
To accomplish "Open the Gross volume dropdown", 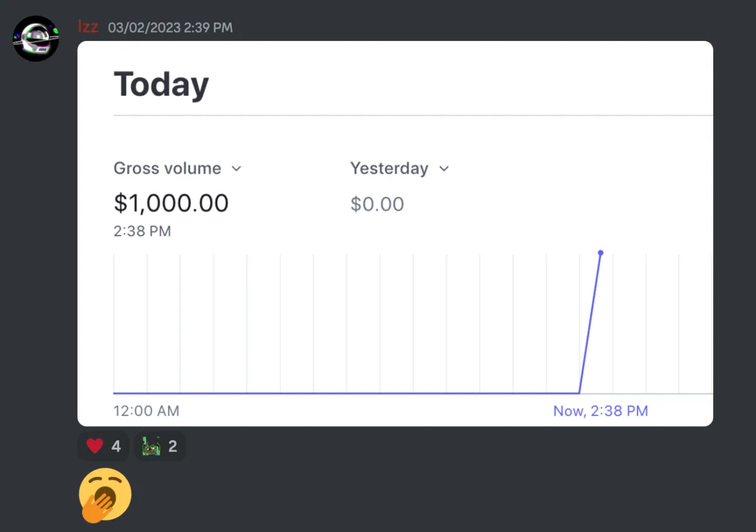I will tap(178, 169).
